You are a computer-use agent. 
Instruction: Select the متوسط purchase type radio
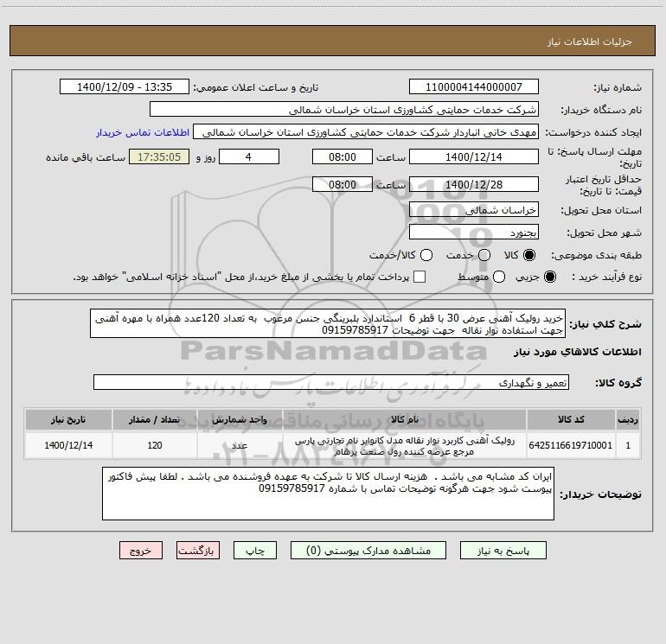(499, 277)
